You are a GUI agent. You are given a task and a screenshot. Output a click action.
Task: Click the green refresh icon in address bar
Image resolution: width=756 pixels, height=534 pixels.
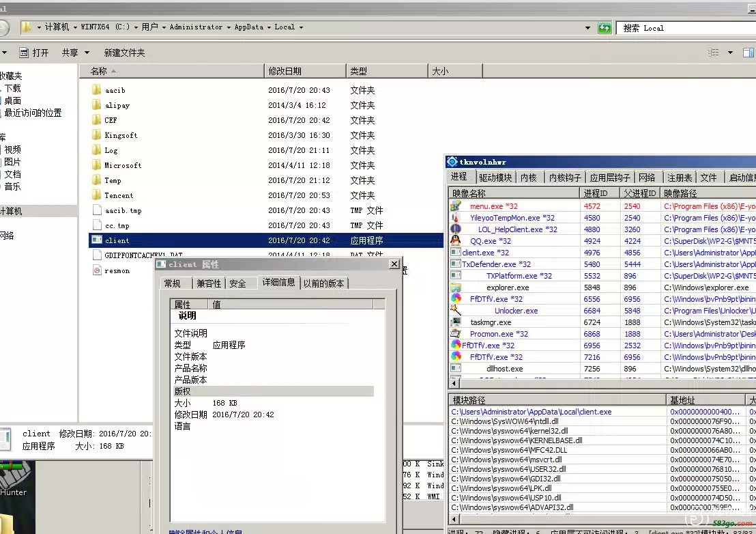tap(605, 27)
